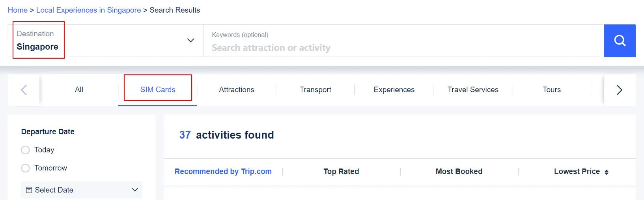
Task: Click the calendar icon beside Select Date
Action: [29, 190]
